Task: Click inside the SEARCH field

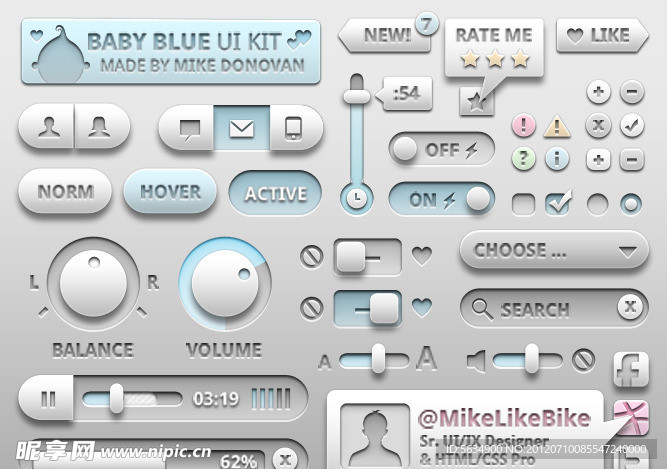Action: 554,308
